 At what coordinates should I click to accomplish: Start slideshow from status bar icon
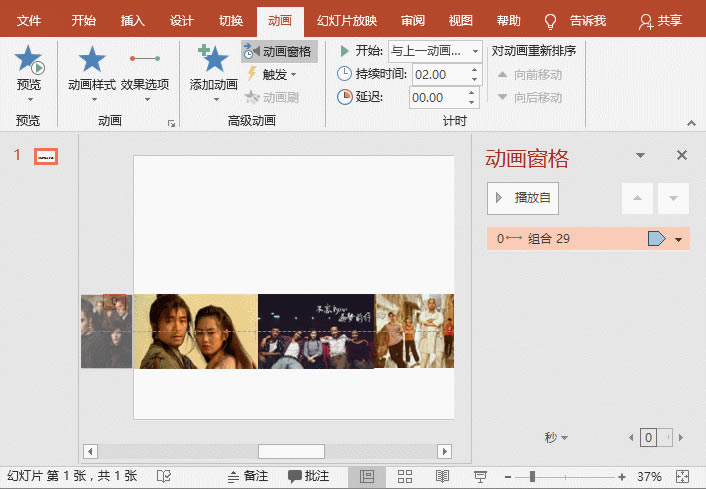click(x=480, y=476)
